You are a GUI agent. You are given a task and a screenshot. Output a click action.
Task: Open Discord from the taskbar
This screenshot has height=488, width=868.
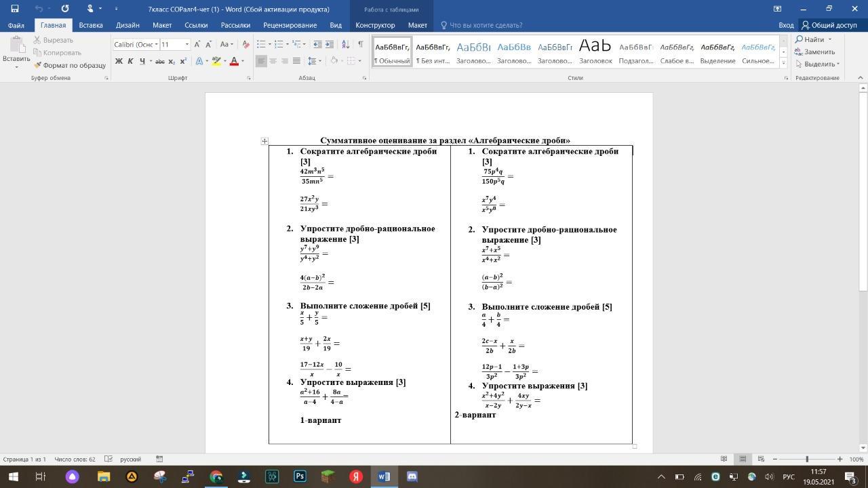(x=412, y=476)
